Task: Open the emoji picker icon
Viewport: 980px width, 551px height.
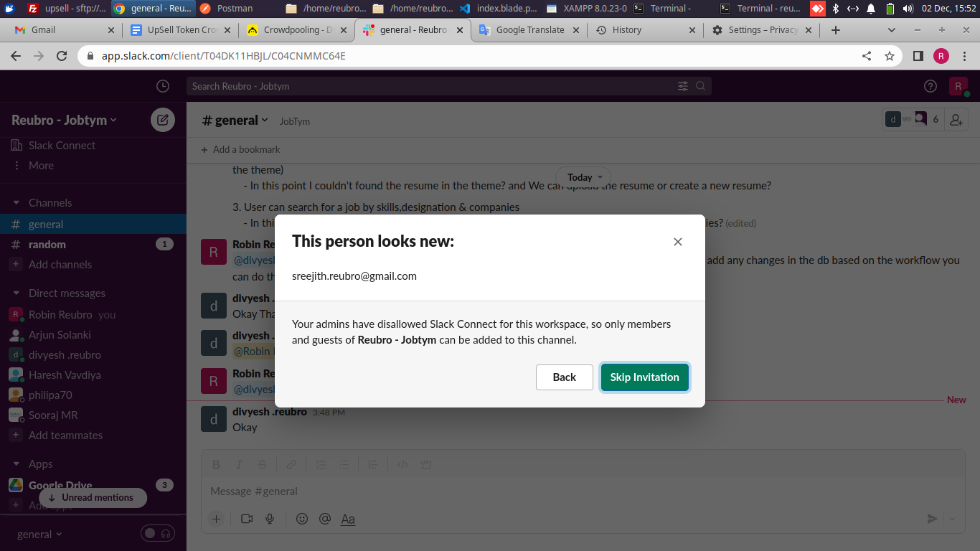Action: [x=302, y=519]
